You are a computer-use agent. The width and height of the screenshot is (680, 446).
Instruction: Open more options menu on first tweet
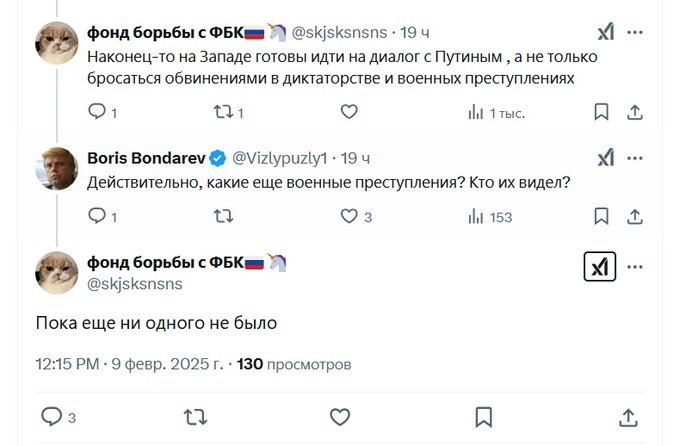coord(635,32)
